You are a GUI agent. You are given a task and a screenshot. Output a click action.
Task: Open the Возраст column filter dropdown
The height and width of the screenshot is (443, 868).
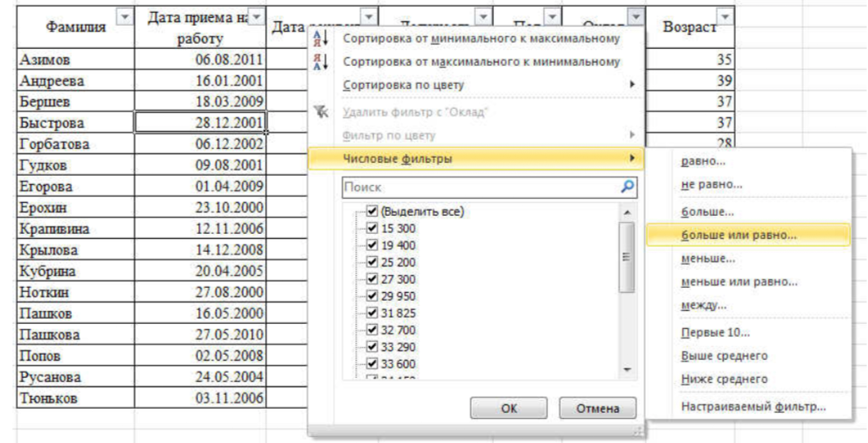click(x=726, y=17)
